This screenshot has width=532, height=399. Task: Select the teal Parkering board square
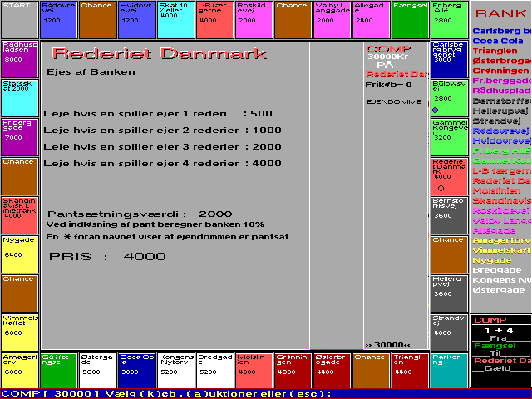coord(450,370)
